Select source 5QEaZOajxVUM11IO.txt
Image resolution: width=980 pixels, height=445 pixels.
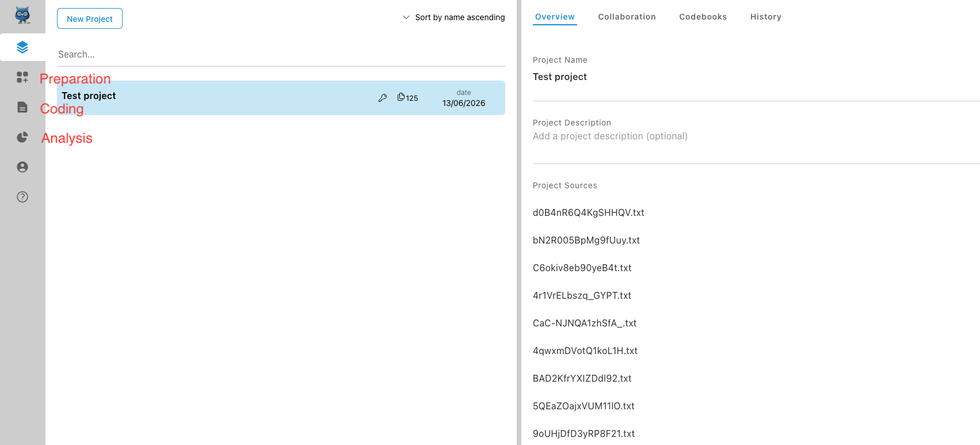584,406
